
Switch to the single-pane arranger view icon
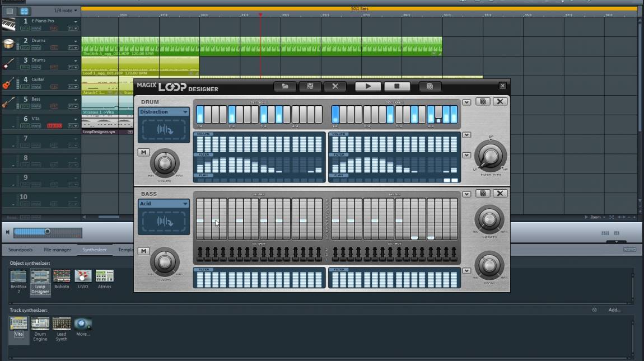click(x=10, y=11)
